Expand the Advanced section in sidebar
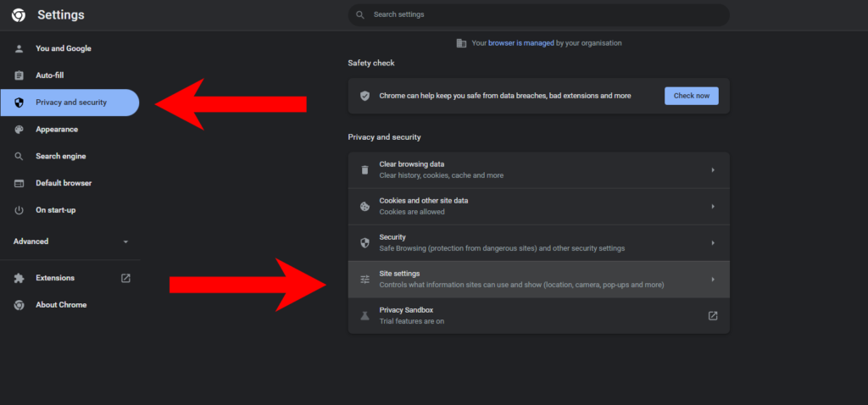Viewport: 868px width, 405px height. [x=125, y=241]
